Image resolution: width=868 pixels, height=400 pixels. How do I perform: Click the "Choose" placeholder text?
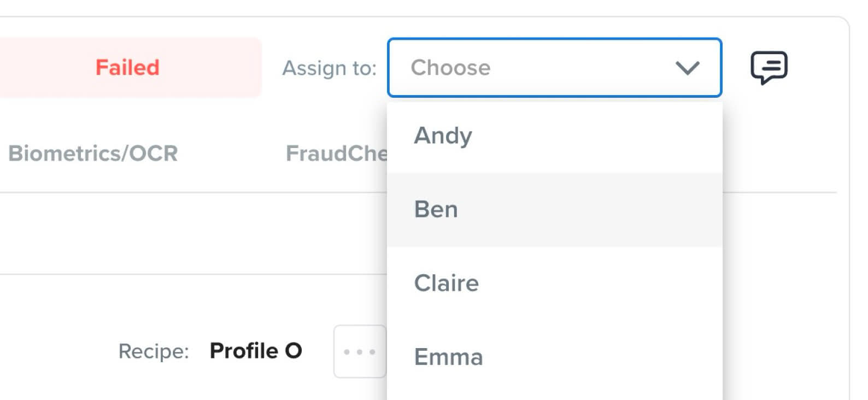point(450,68)
